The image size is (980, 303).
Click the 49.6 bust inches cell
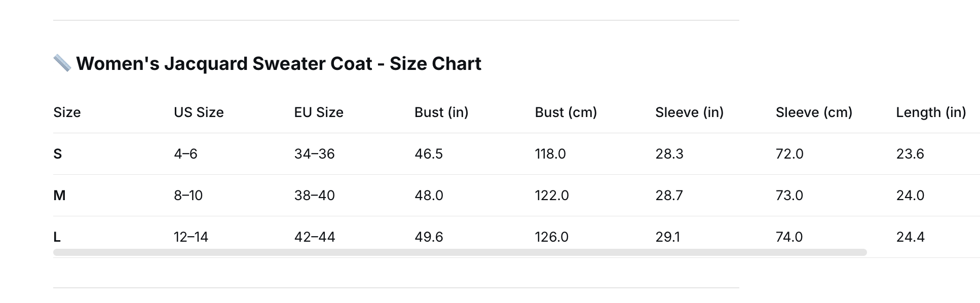tap(429, 237)
